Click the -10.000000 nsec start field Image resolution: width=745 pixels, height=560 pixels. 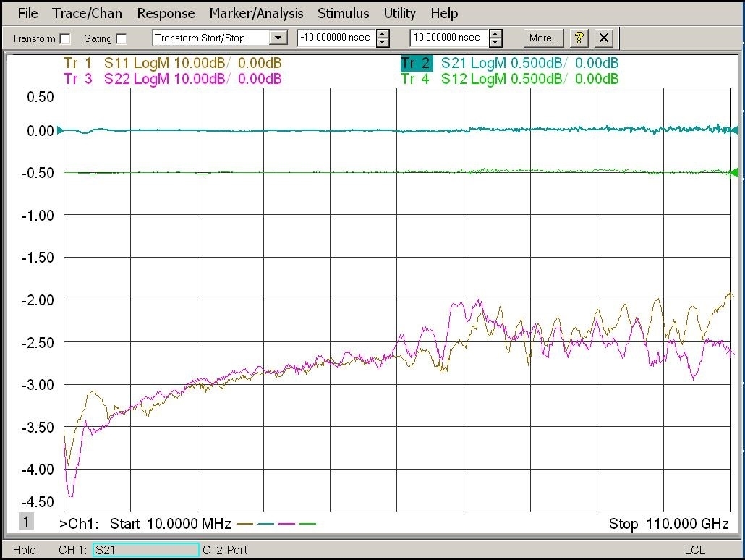(x=336, y=38)
